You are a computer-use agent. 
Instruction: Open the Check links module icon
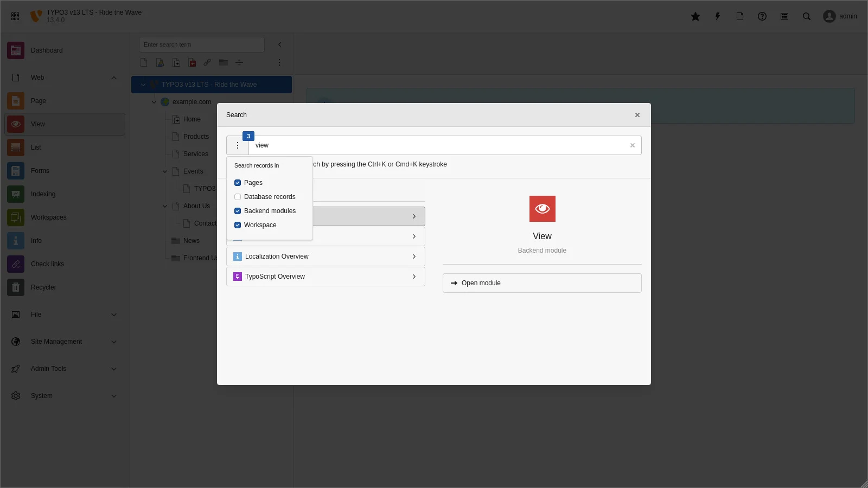(15, 264)
